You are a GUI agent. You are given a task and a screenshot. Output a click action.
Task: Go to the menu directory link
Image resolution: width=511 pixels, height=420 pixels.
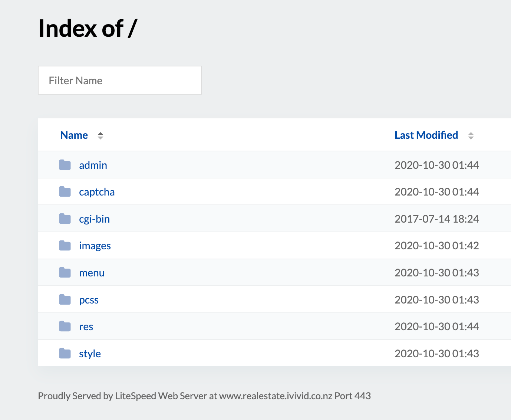tap(92, 273)
